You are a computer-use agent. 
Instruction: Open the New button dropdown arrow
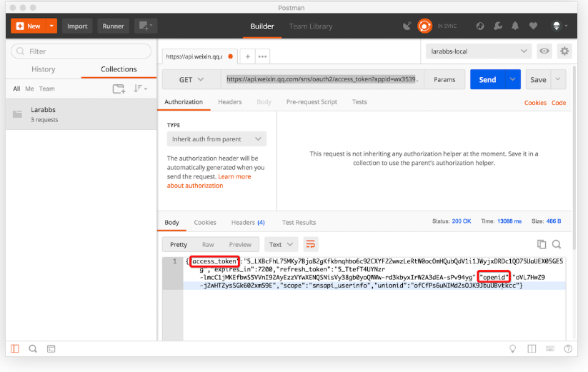[51, 26]
